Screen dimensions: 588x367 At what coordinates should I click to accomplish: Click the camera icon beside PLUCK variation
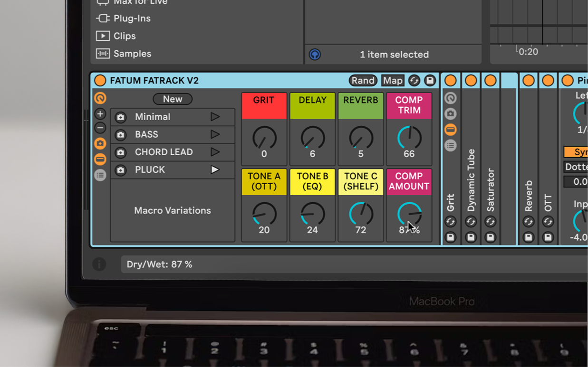(x=121, y=170)
